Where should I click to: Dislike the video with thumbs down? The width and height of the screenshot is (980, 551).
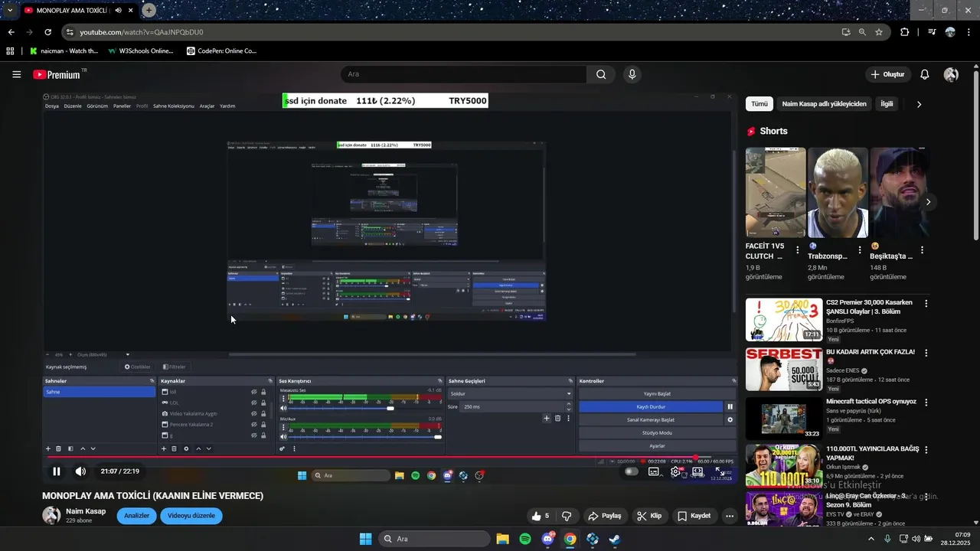coord(567,516)
